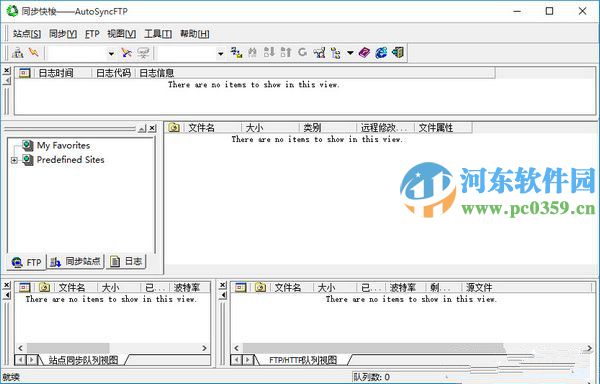Click the sync compare icon after second combo box

coord(236,52)
